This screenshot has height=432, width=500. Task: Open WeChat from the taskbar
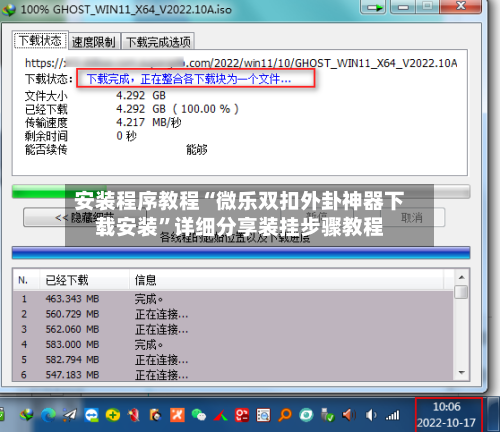(199, 415)
